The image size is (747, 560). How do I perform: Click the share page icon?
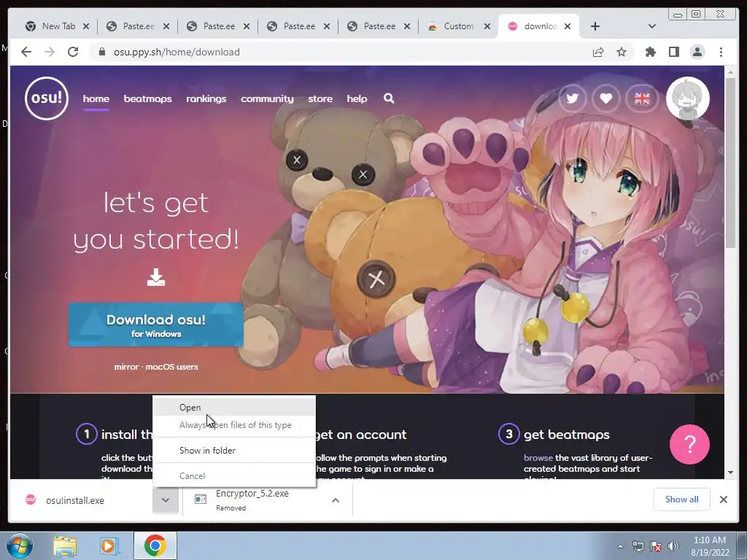coord(598,52)
